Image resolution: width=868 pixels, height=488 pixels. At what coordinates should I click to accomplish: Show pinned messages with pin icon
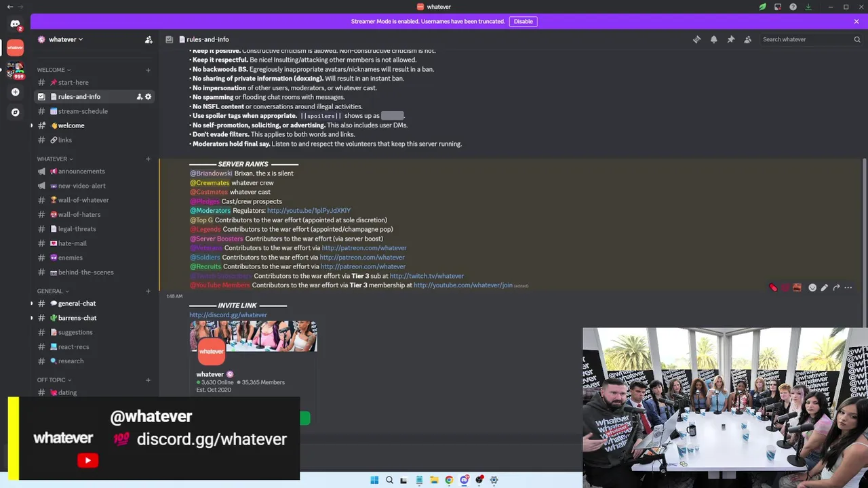point(730,39)
